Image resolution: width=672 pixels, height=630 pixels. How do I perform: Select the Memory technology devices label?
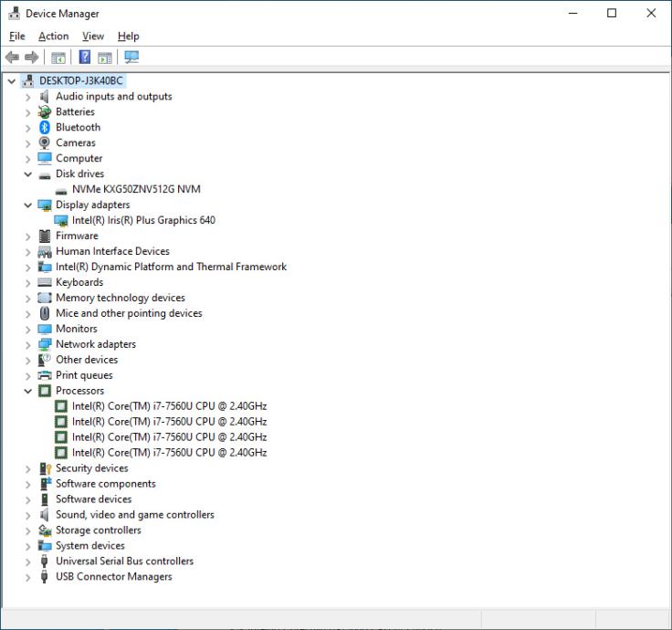(x=121, y=298)
